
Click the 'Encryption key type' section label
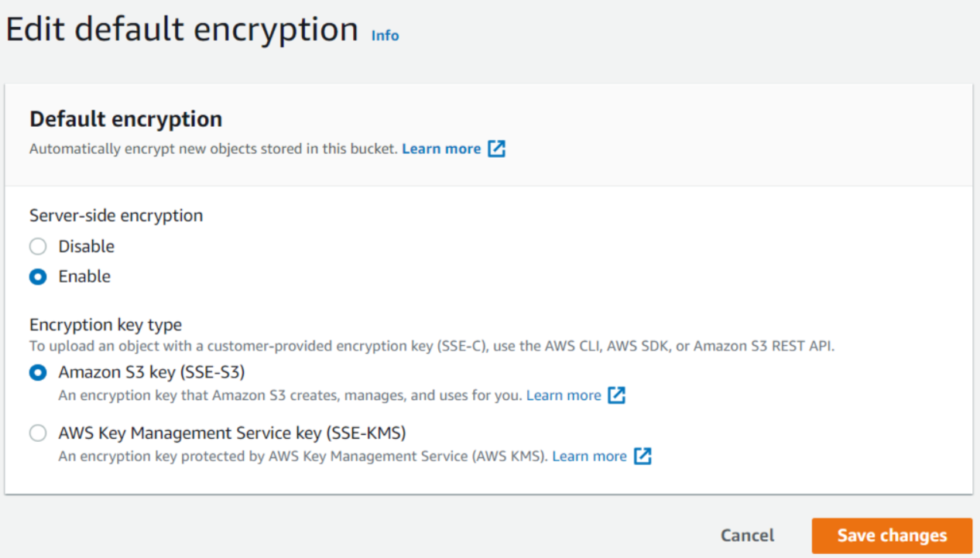(x=105, y=325)
